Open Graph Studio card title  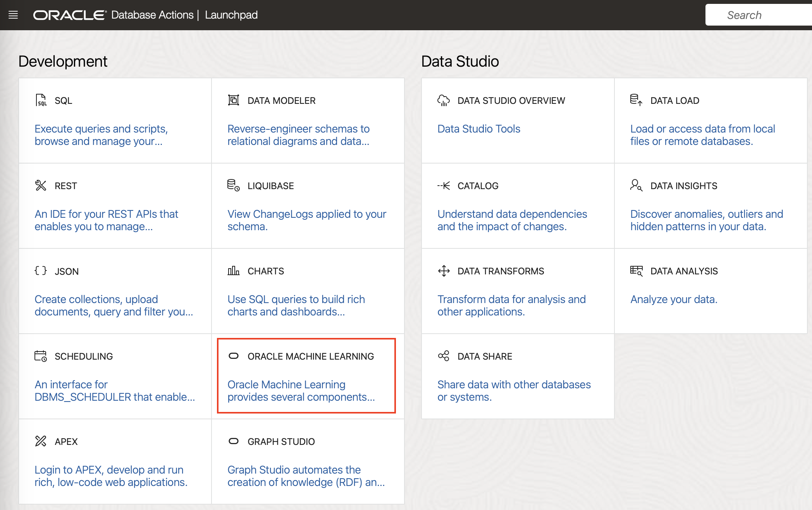pos(281,441)
